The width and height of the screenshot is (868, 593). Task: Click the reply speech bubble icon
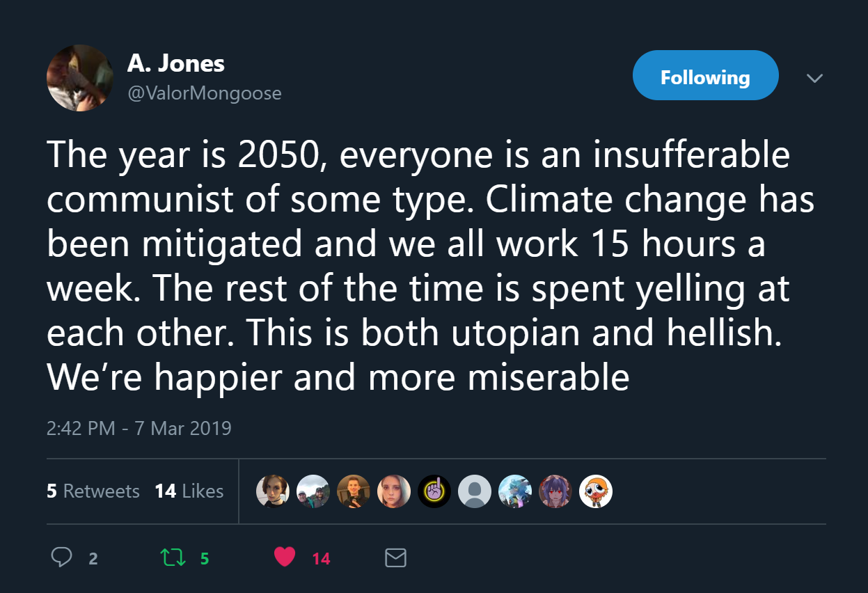pos(63,557)
